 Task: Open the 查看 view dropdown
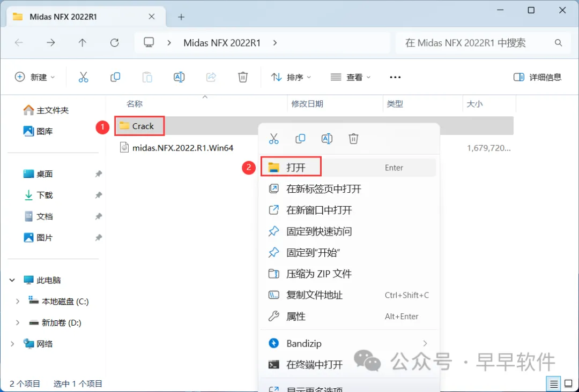[x=351, y=77]
